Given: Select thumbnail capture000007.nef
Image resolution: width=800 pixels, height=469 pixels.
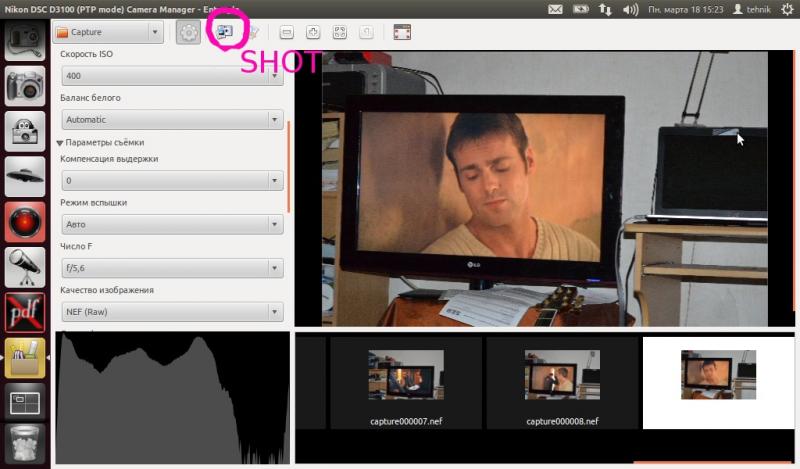Looking at the screenshot, I should click(x=406, y=383).
